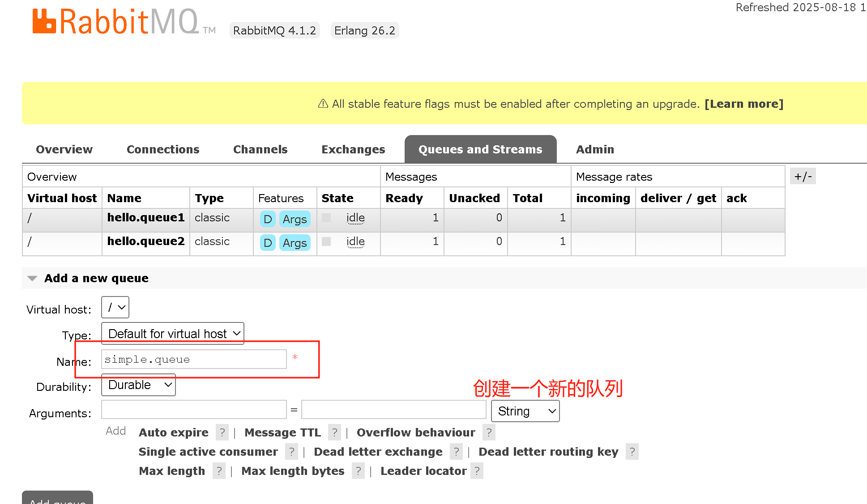The width and height of the screenshot is (867, 504).
Task: Click the Args badge of hello.queue2
Action: coord(295,243)
